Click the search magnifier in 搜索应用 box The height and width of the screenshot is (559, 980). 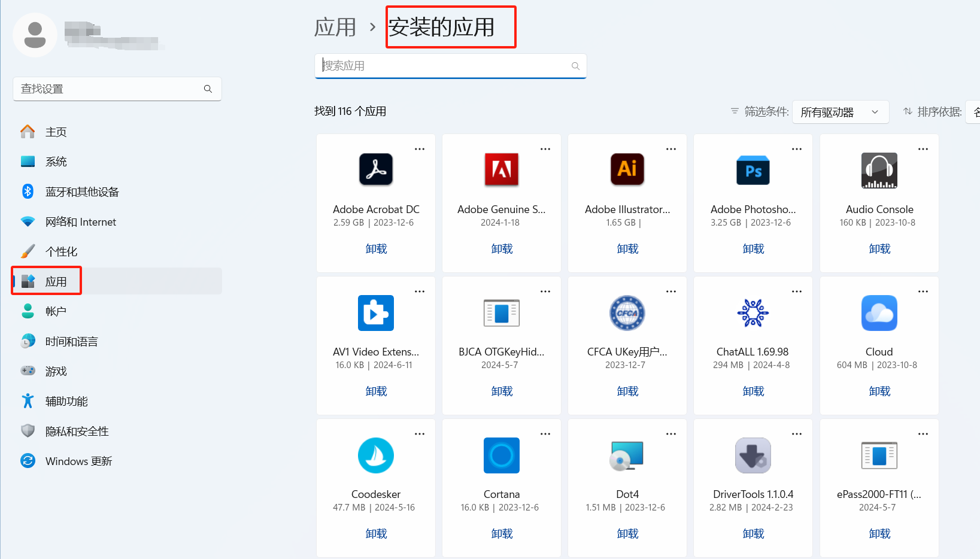575,66
